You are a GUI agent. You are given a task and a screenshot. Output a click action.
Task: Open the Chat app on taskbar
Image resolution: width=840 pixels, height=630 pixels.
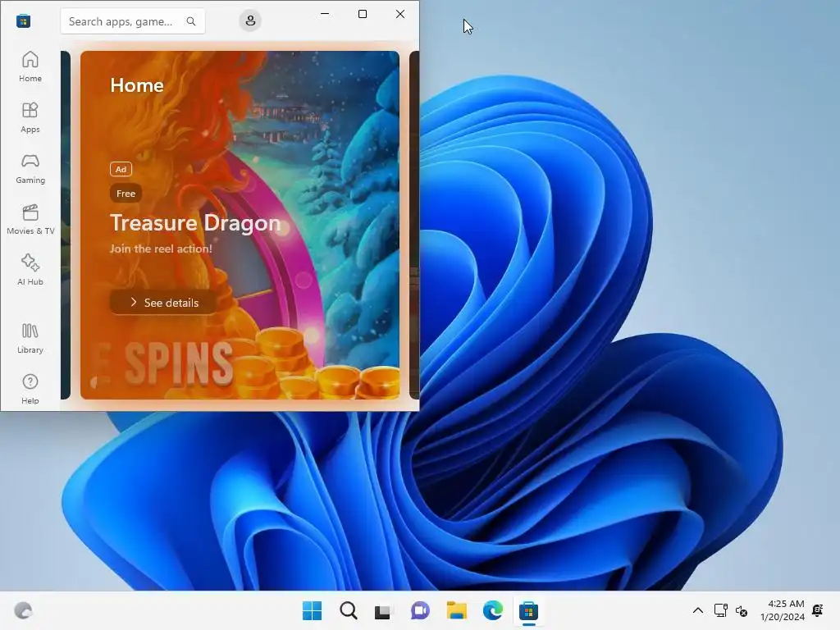[420, 610]
